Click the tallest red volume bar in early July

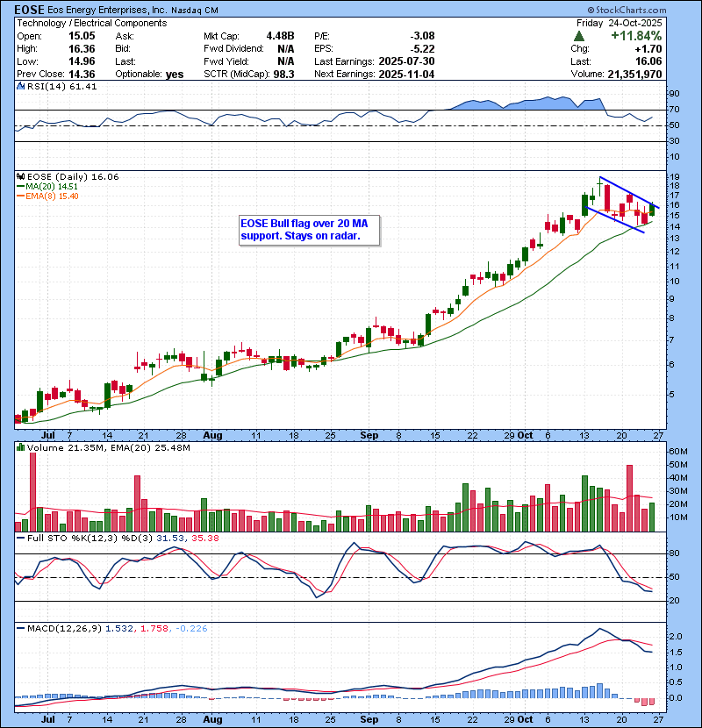(32, 492)
